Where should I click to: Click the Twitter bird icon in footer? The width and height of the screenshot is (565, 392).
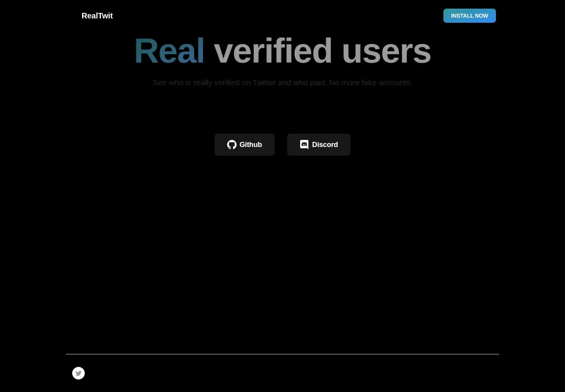(78, 373)
